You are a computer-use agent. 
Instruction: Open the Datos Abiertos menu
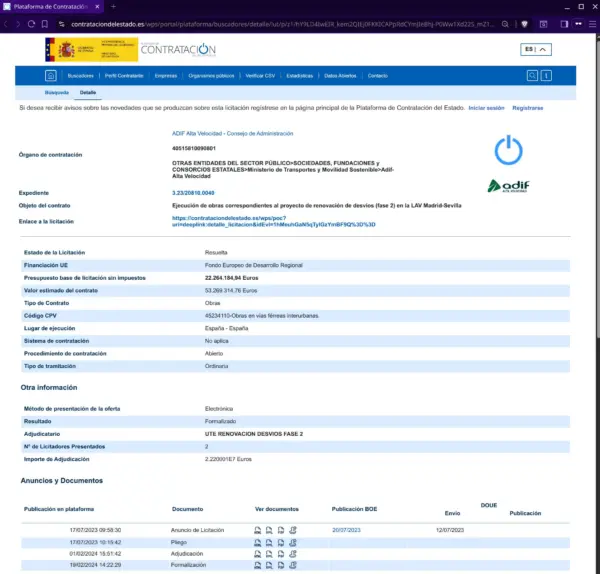coord(340,76)
